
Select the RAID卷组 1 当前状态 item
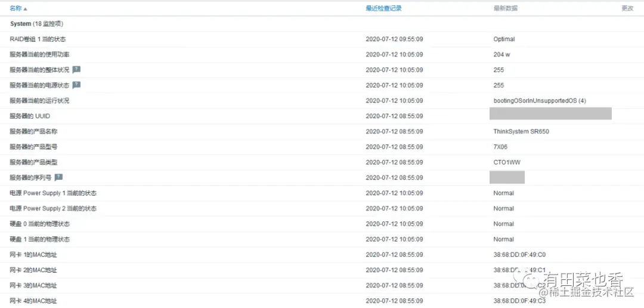click(x=38, y=39)
